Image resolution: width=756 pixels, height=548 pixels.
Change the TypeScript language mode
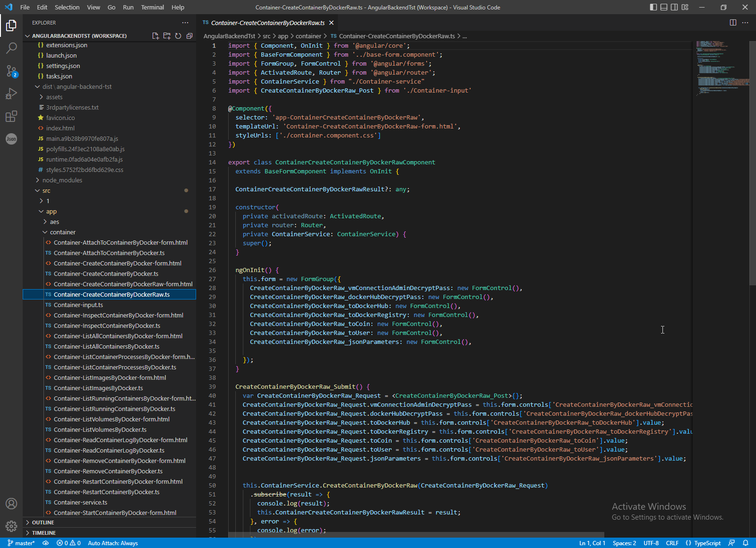tap(707, 543)
